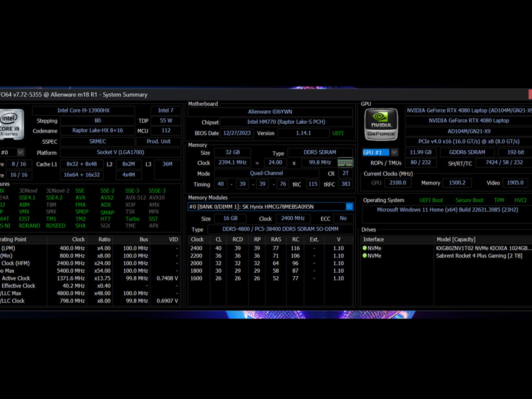This screenshot has width=532, height=399.
Task: Select the KIOXIA 1024GB NVMe drive row
Action: click(446, 248)
